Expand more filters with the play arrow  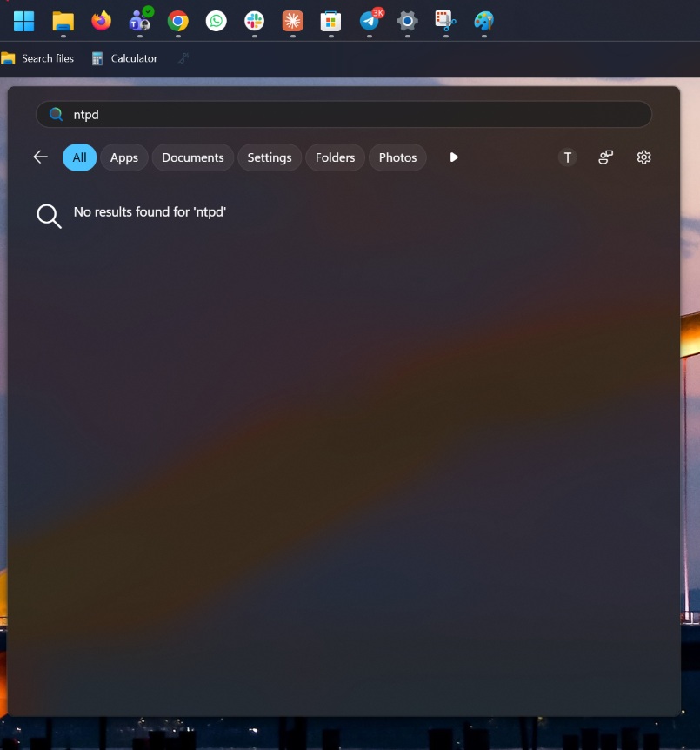pos(454,157)
